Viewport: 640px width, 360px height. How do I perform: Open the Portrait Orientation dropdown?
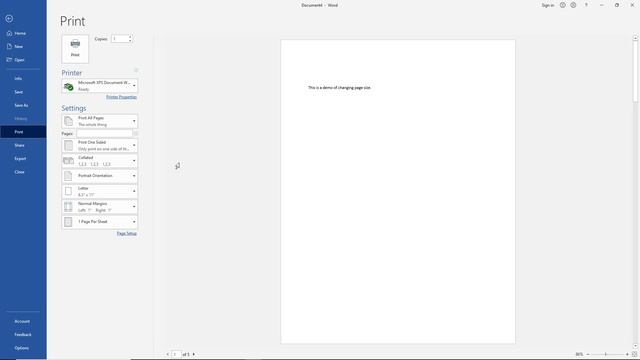(100, 176)
